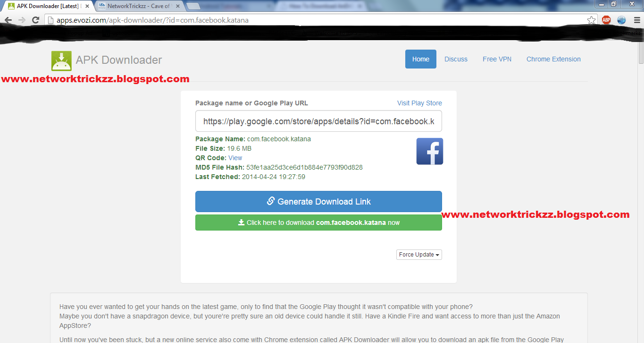
Task: Click the APK Downloader title text
Action: point(119,60)
